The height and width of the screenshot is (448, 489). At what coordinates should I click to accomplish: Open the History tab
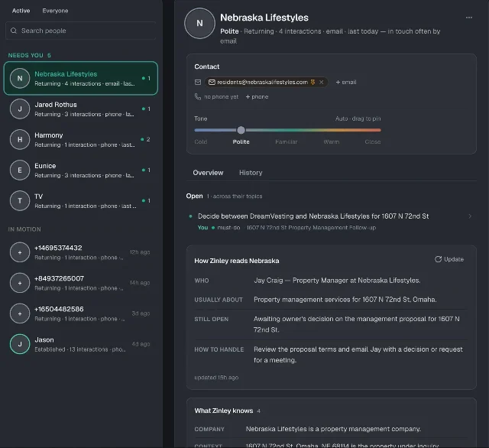point(251,173)
